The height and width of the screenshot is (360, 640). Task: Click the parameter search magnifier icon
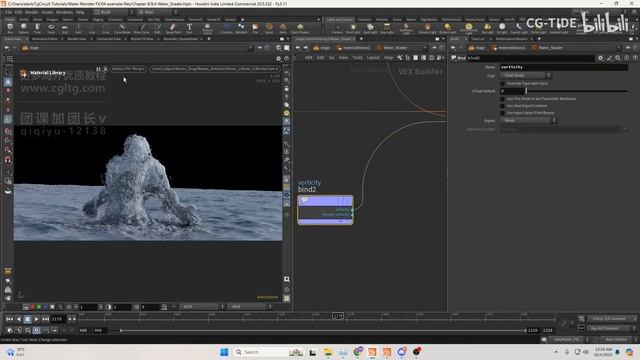pyautogui.click(x=618, y=58)
